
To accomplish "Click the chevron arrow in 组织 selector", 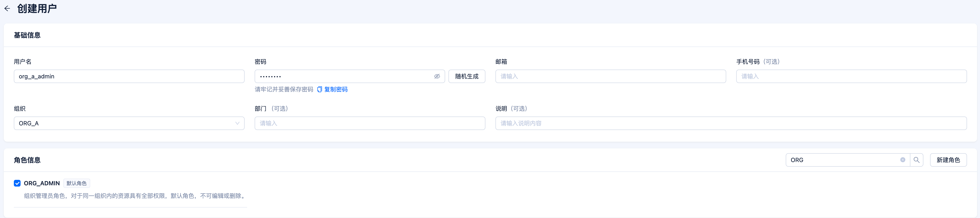I will [237, 123].
